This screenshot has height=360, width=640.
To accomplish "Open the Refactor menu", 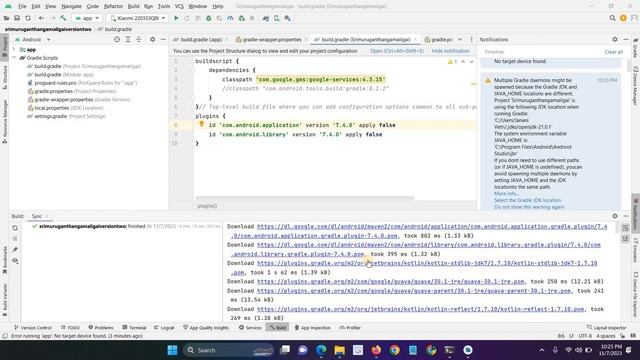I will point(113,6).
